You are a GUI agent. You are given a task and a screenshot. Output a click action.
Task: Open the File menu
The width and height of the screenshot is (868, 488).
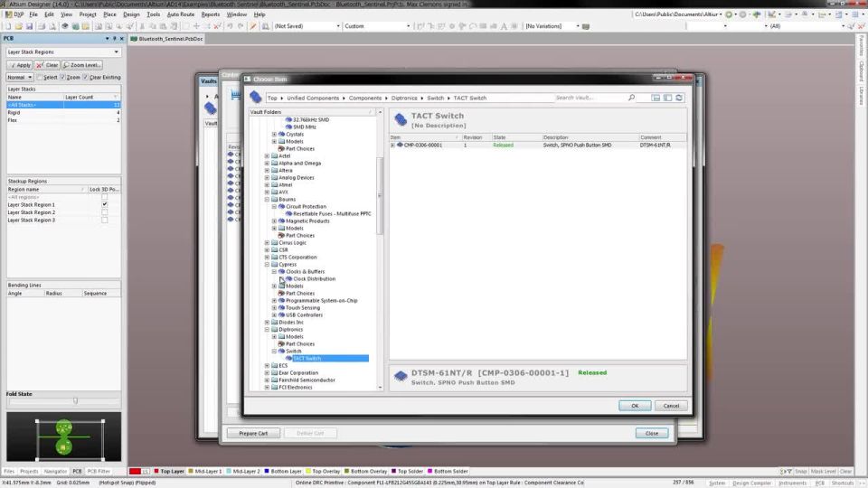point(33,14)
